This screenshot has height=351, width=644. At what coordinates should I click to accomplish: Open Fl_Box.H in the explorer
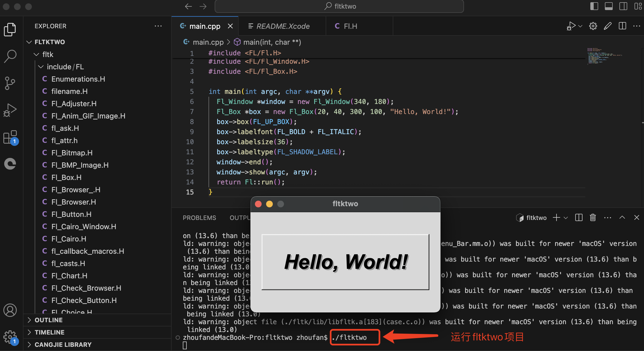pyautogui.click(x=97, y=177)
